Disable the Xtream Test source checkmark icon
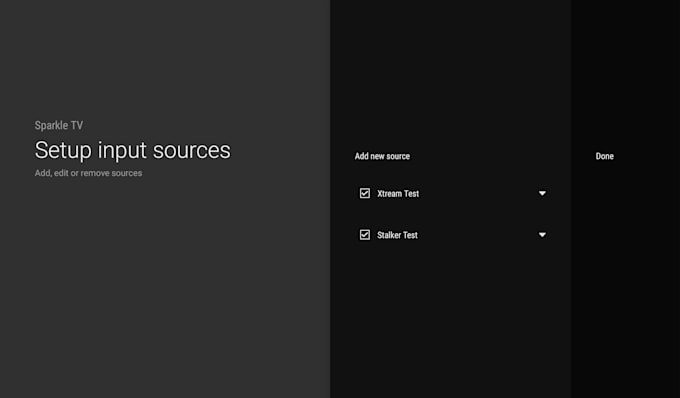Image resolution: width=680 pixels, height=398 pixels. [365, 193]
